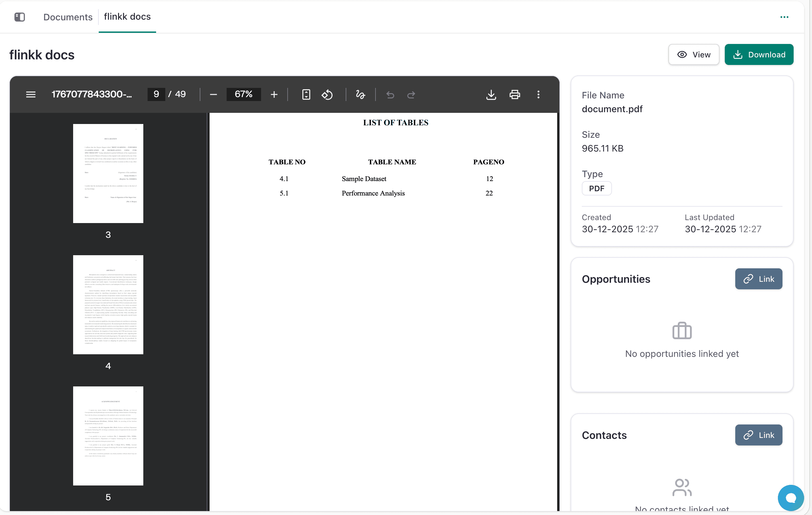Zoom out with the minus icon
Image resolution: width=812 pixels, height=515 pixels.
coord(213,94)
